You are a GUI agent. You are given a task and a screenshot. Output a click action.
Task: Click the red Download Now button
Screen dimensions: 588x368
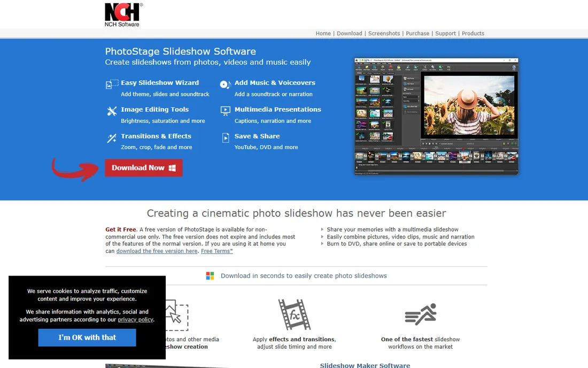coord(144,167)
